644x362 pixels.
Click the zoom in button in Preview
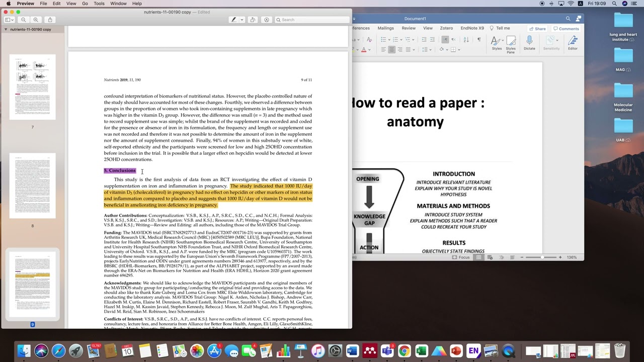(x=36, y=20)
